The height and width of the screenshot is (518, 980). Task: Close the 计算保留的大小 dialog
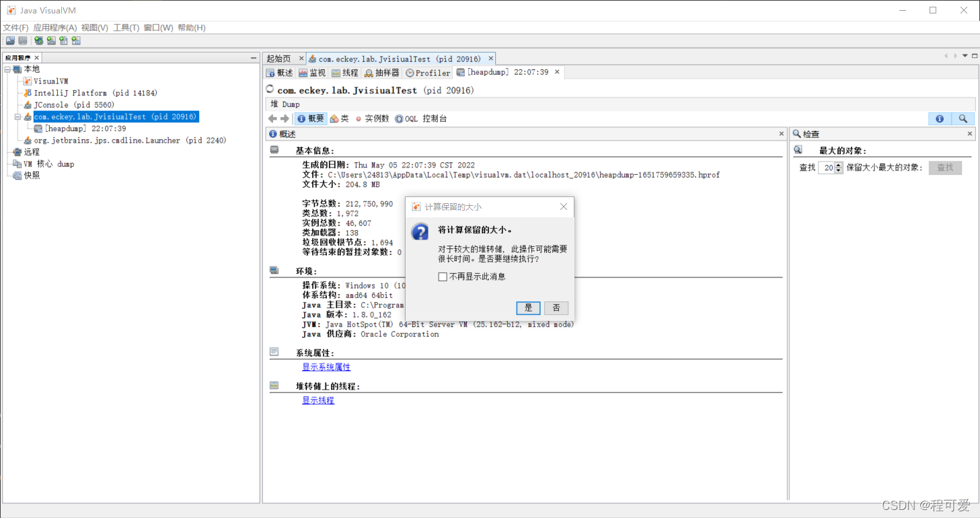pos(564,207)
